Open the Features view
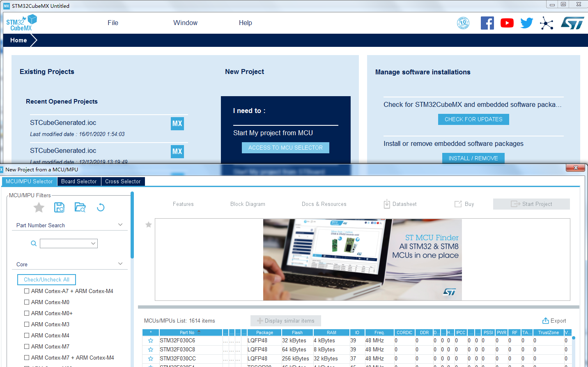588x367 pixels. tap(183, 204)
